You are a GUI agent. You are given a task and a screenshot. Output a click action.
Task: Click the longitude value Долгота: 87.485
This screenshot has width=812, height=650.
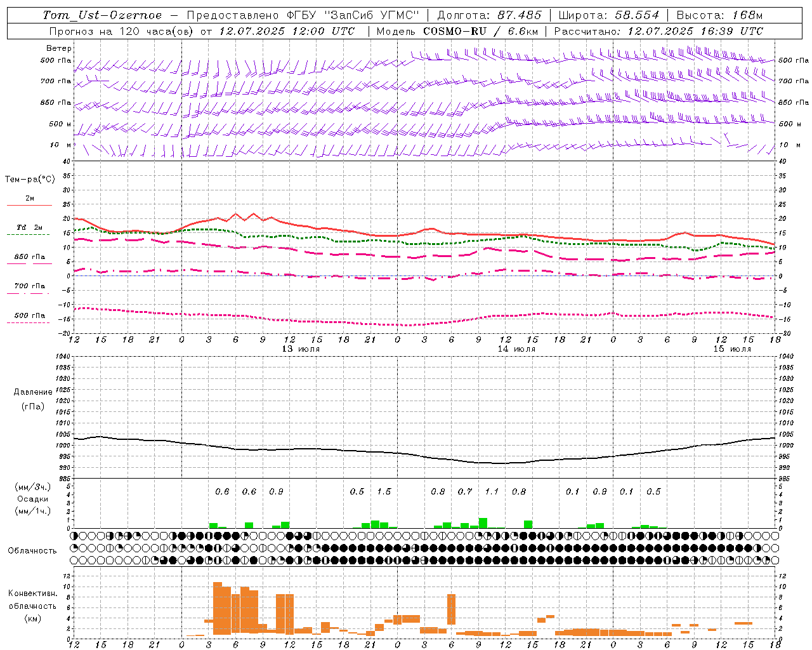(x=490, y=15)
